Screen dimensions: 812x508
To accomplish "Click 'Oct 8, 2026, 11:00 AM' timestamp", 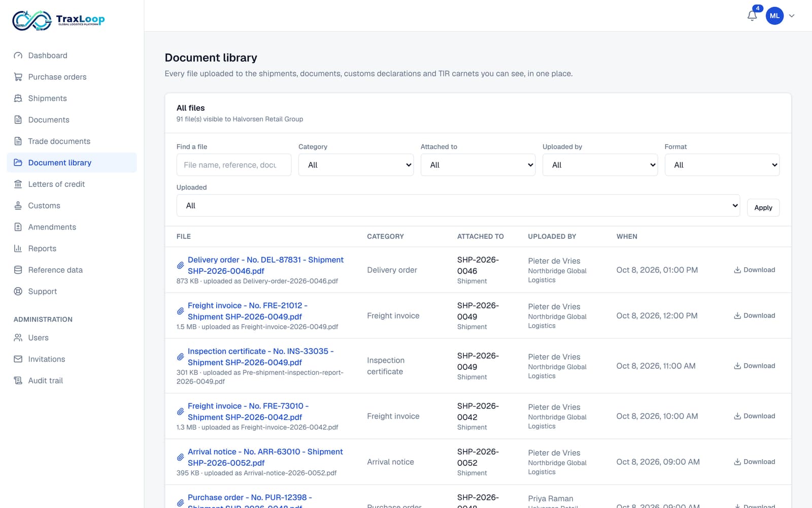I will point(656,366).
